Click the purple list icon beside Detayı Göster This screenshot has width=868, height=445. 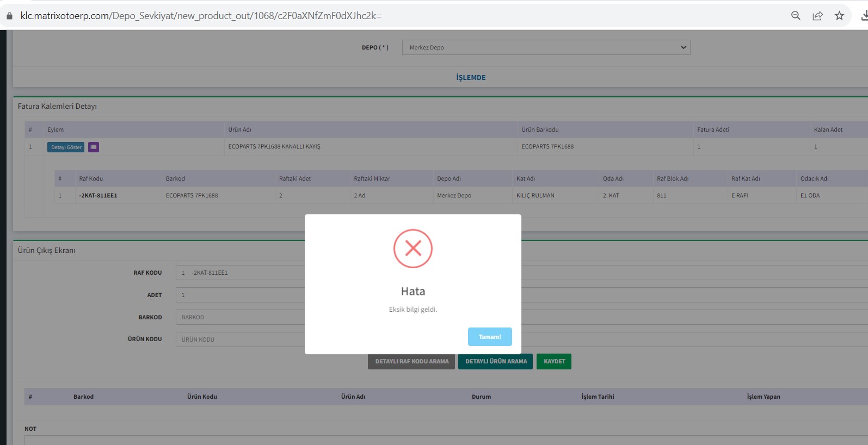coord(94,147)
